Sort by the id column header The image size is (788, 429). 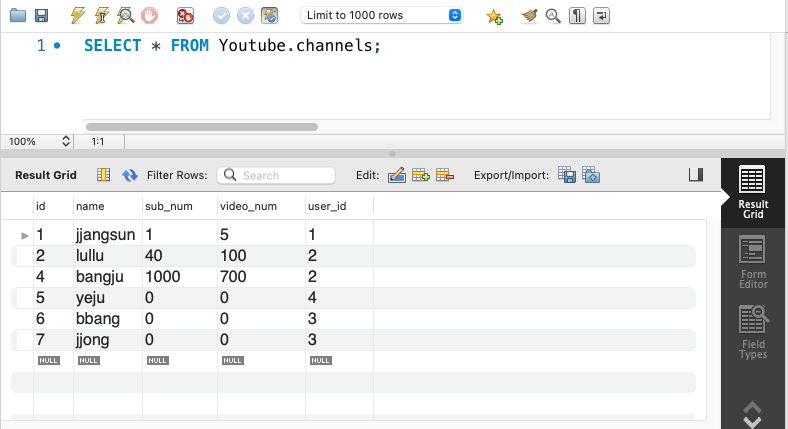[x=53, y=206]
